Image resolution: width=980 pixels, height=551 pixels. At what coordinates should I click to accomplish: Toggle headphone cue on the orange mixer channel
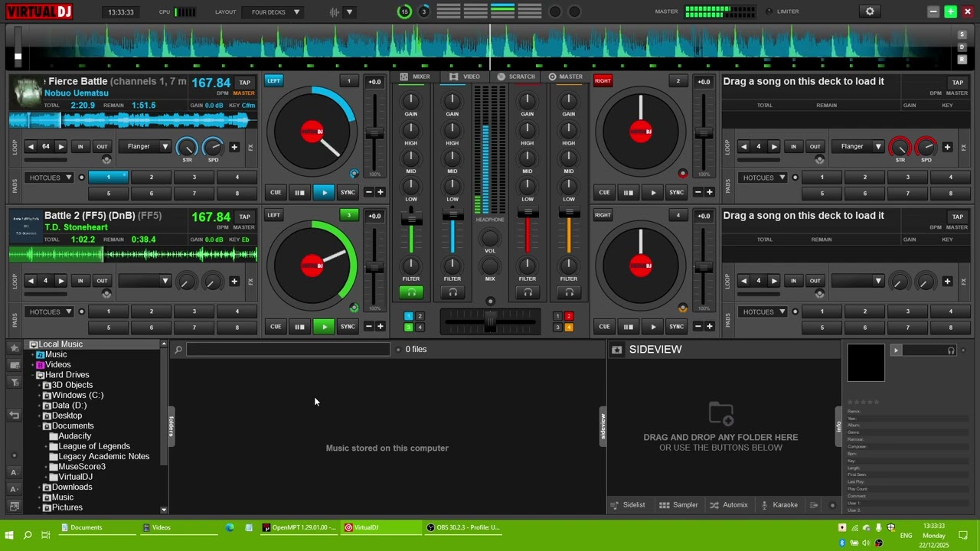click(x=569, y=292)
